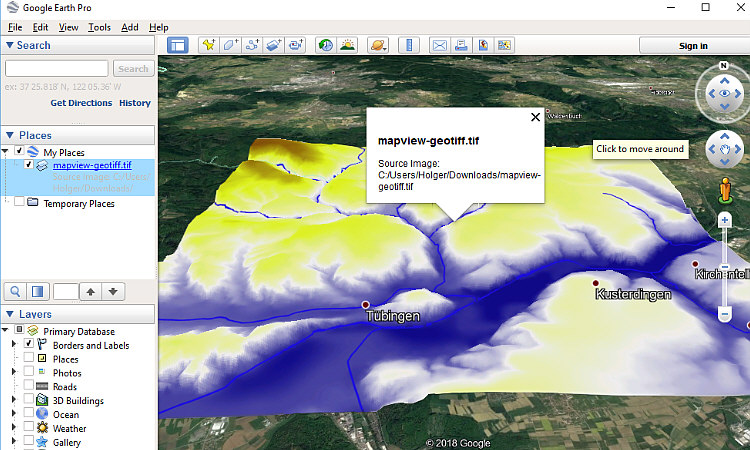Click the Kusterdingen placemark on map

tap(596, 283)
